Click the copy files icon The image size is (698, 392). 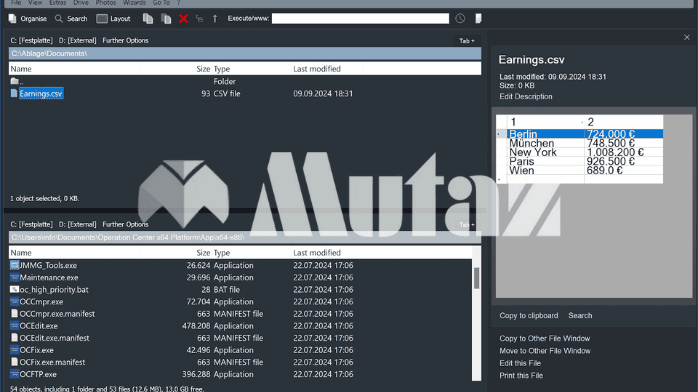(148, 19)
